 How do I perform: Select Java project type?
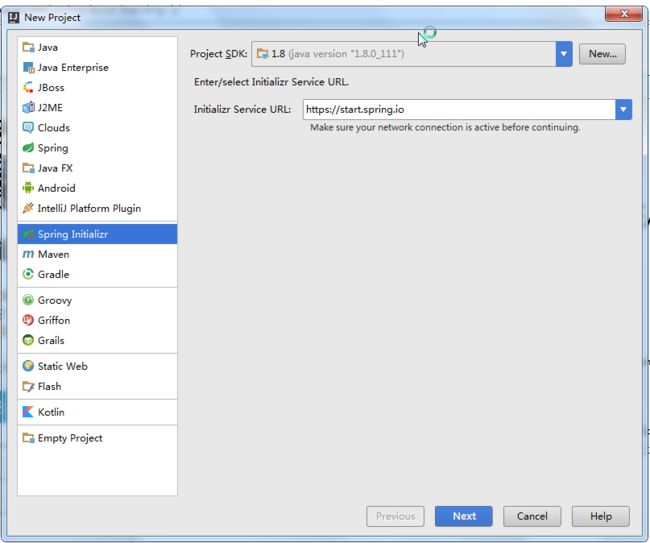(97, 47)
